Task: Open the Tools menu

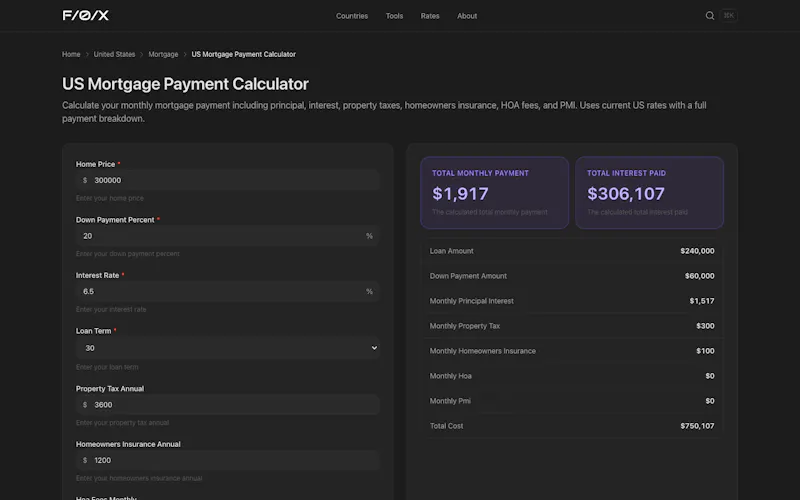Action: pyautogui.click(x=394, y=16)
